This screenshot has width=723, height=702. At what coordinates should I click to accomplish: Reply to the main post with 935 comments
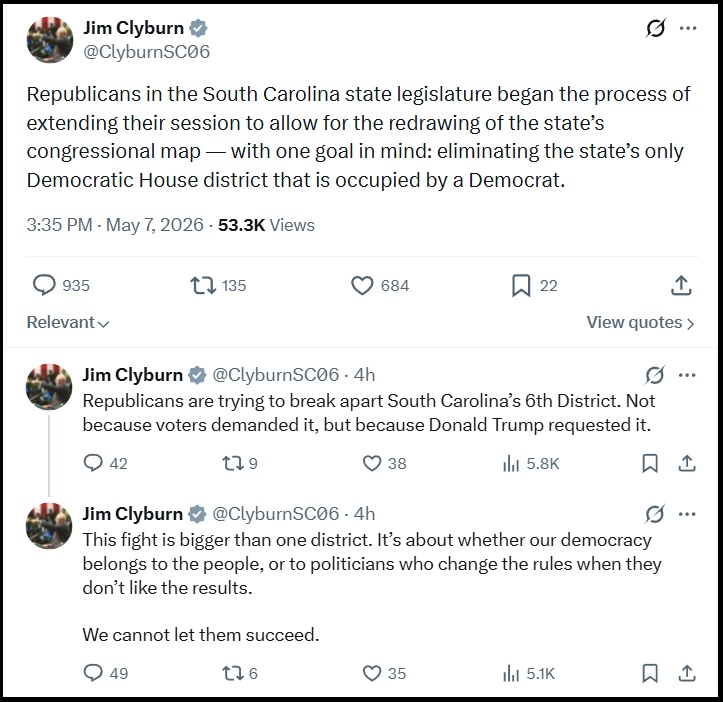[x=61, y=285]
